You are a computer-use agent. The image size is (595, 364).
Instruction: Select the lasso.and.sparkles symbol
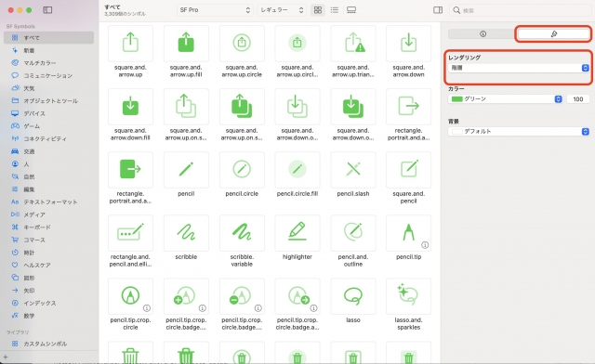point(409,296)
